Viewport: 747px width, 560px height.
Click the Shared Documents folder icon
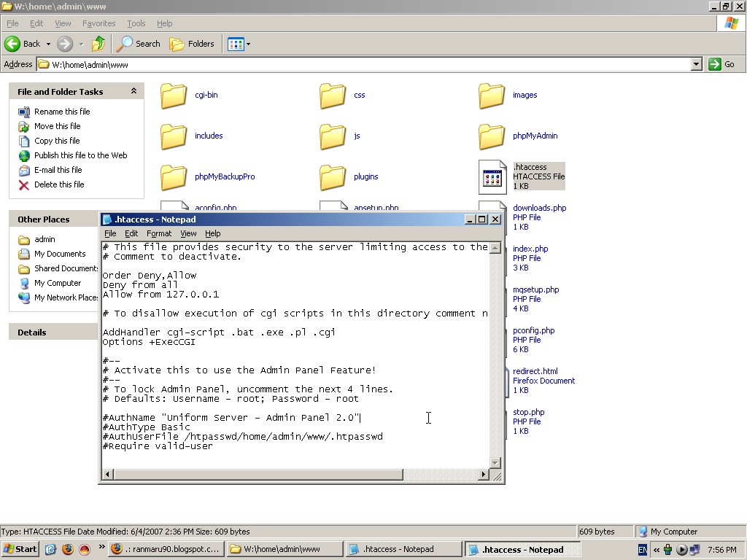[x=24, y=269]
